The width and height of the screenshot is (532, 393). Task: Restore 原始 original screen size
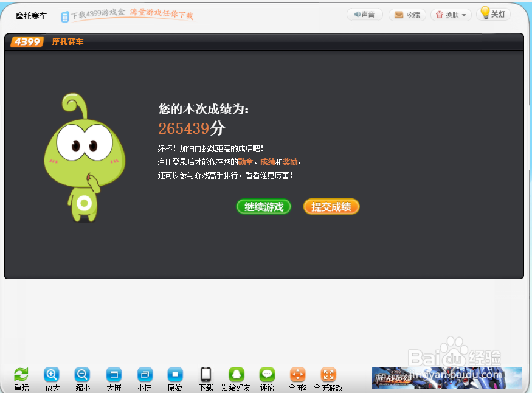pyautogui.click(x=175, y=375)
